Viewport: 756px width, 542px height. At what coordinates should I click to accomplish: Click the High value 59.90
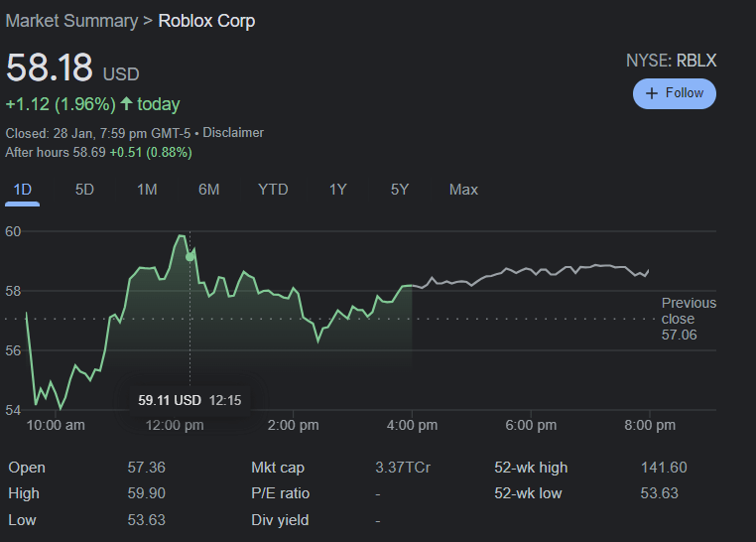pos(146,493)
